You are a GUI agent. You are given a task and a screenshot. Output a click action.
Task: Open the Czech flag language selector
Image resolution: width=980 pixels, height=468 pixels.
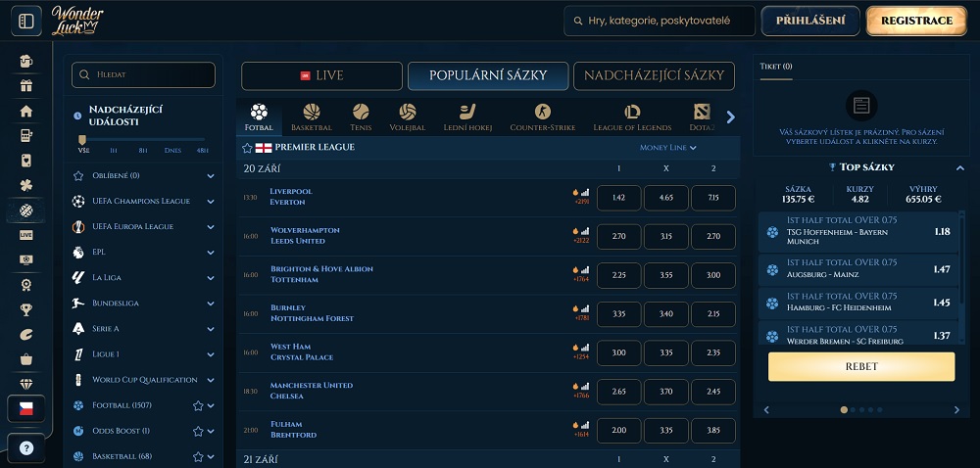click(26, 409)
